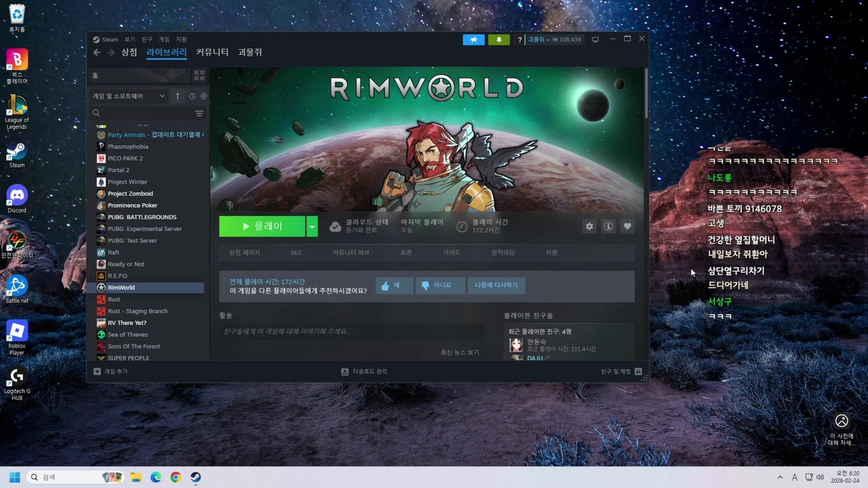Click the library search field
This screenshot has height=488, width=868.
pos(145,113)
